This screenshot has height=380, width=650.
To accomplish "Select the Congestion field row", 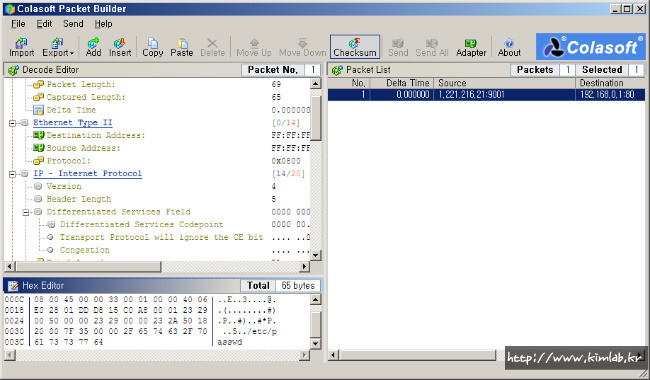I will coord(85,250).
